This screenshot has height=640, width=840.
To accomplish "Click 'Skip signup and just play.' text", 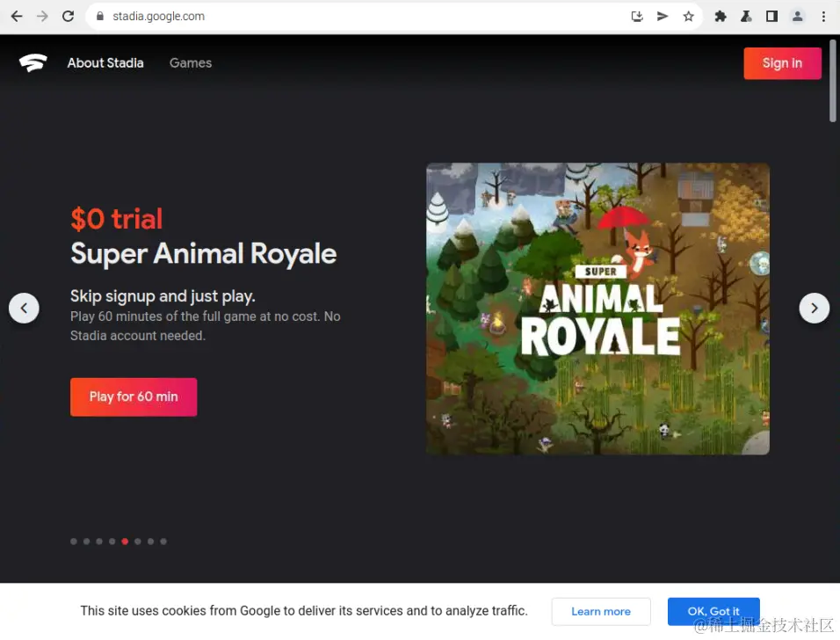I will click(x=163, y=296).
